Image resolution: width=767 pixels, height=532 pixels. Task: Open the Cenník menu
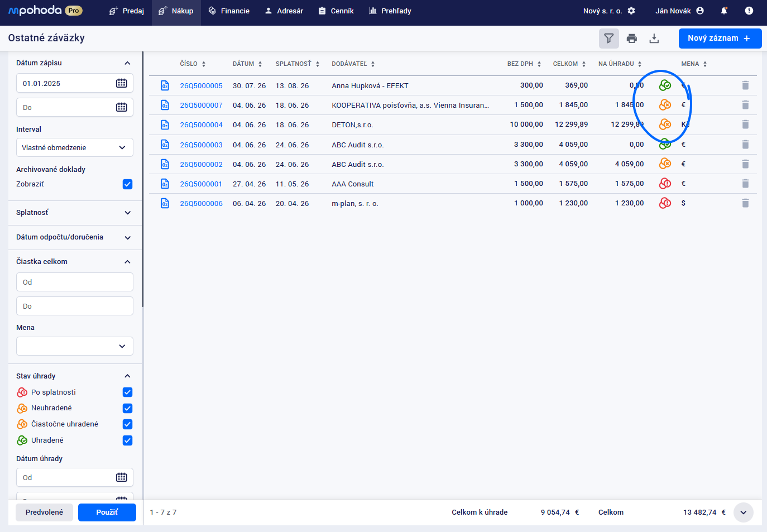tap(336, 11)
